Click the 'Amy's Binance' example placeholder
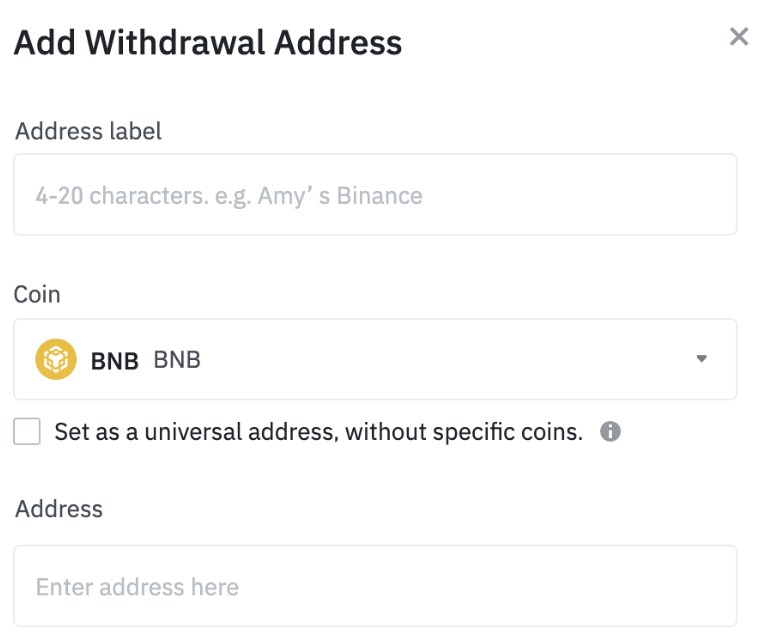763x642 pixels. [x=340, y=195]
